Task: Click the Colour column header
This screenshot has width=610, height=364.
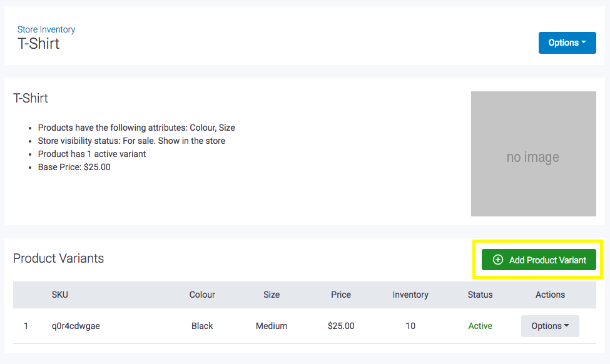Action: [202, 295]
